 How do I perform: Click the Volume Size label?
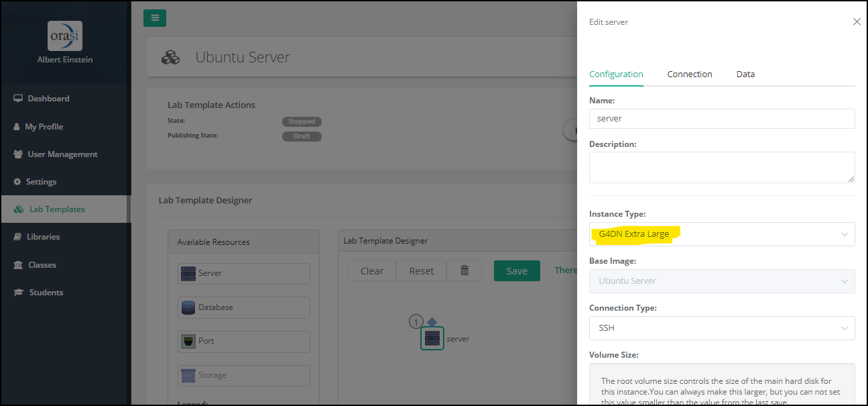[x=614, y=355]
